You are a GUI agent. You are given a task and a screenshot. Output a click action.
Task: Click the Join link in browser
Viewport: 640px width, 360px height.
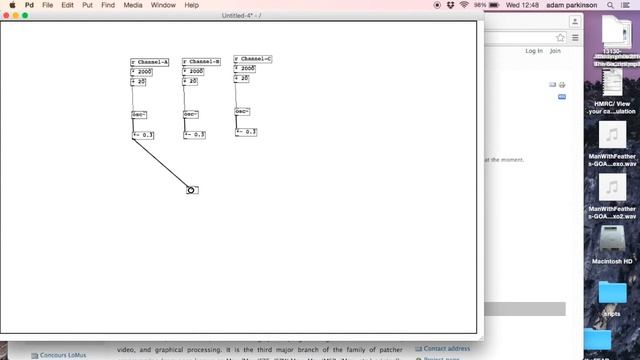click(555, 51)
